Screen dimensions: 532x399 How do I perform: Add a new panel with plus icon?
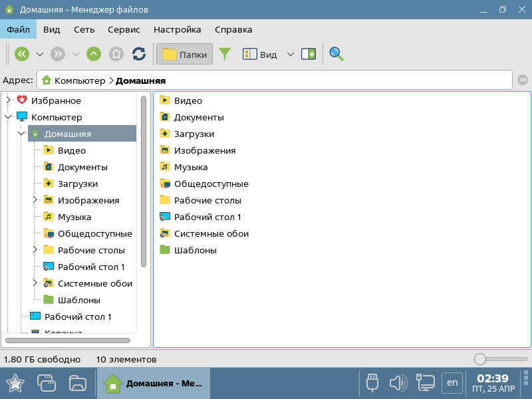tap(308, 54)
